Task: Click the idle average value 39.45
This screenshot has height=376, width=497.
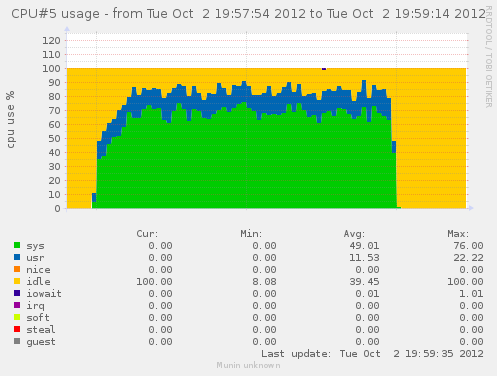Action: tap(364, 282)
